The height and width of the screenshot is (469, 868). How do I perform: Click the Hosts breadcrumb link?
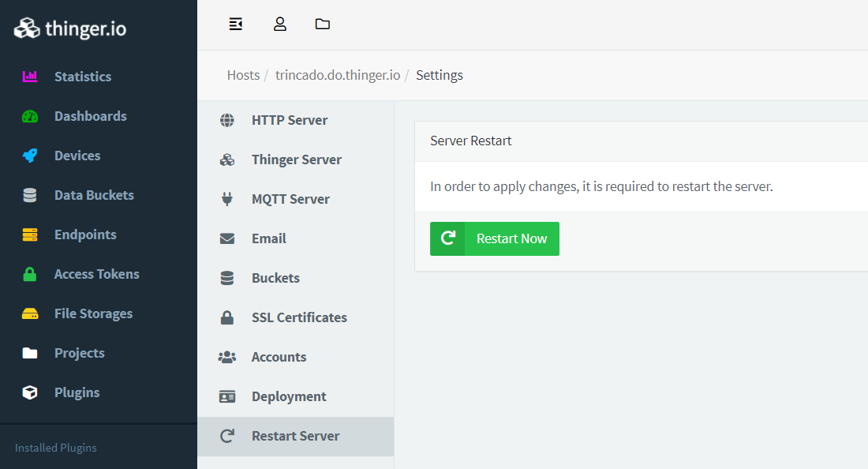[x=243, y=76]
